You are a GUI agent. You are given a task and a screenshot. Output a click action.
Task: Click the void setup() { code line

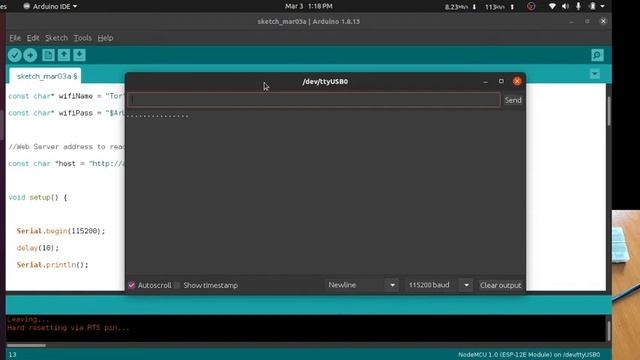click(x=38, y=197)
